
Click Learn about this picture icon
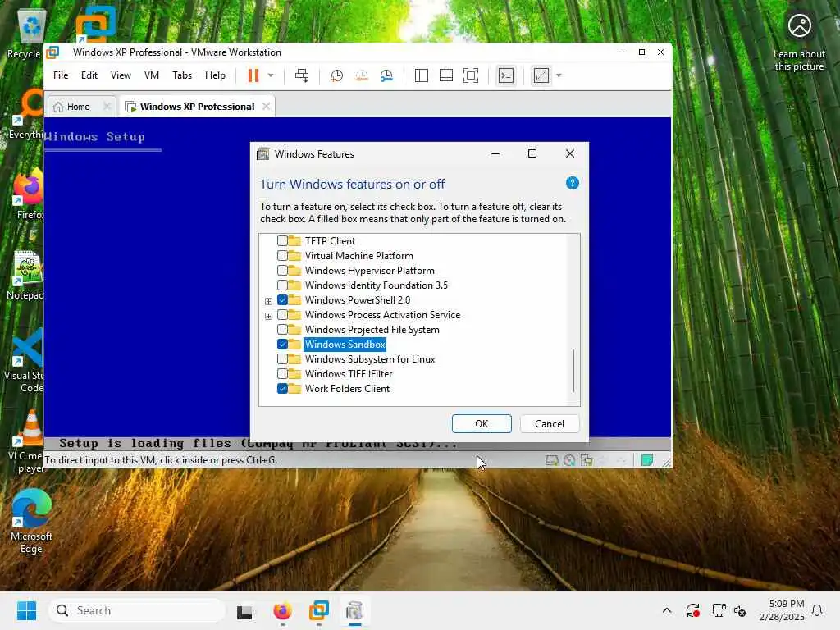(799, 42)
